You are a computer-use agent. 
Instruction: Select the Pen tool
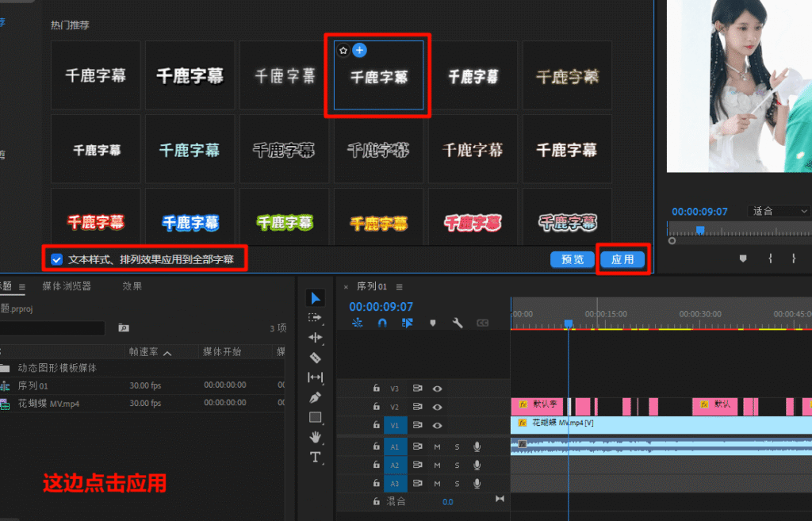tap(316, 397)
